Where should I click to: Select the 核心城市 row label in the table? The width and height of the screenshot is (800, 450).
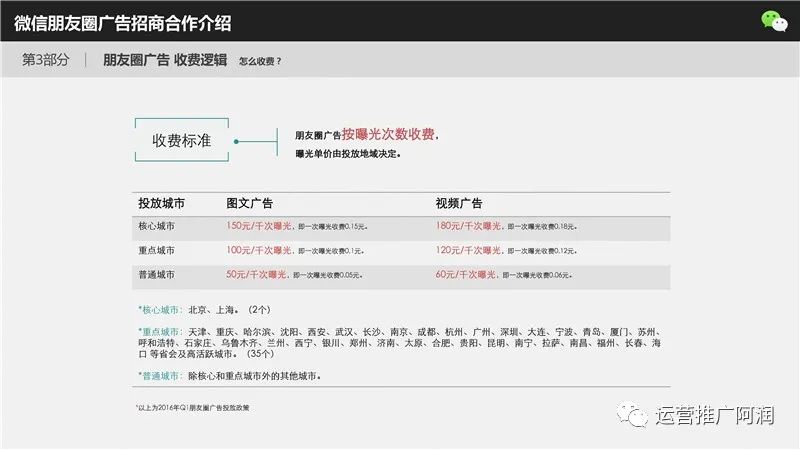[156, 226]
